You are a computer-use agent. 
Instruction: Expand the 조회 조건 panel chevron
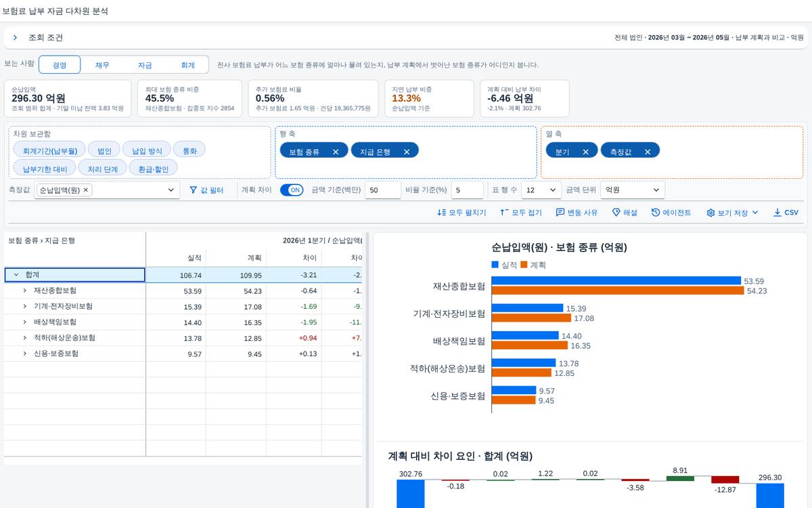(x=15, y=38)
